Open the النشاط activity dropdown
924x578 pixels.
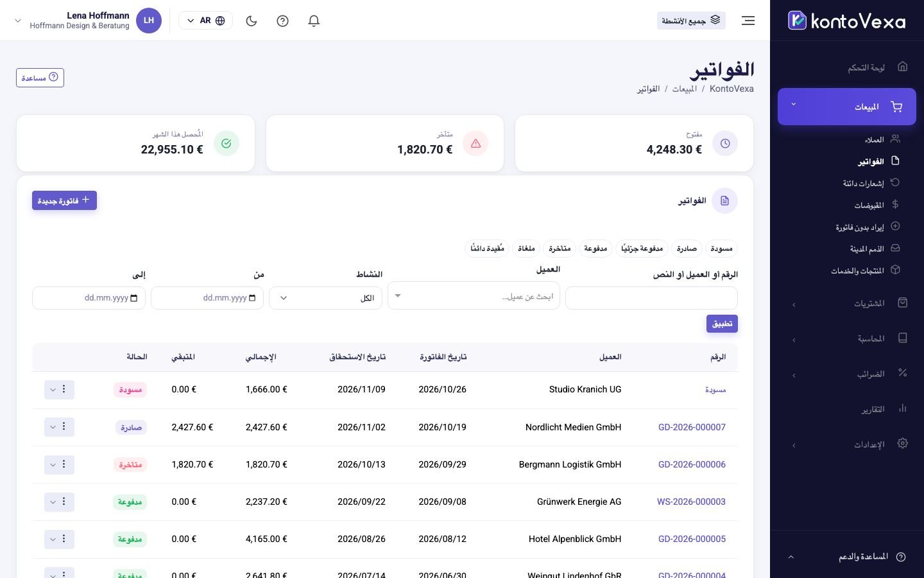325,298
